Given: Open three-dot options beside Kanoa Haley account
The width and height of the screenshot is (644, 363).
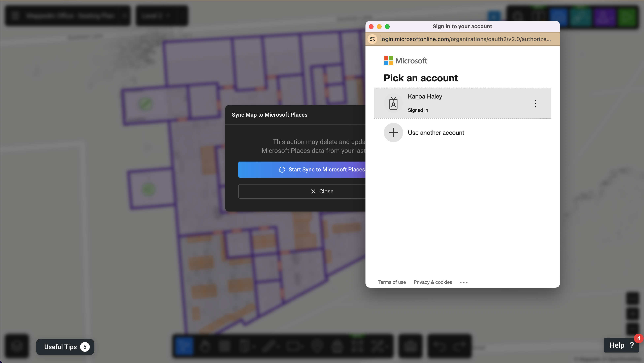Looking at the screenshot, I should coord(536,103).
